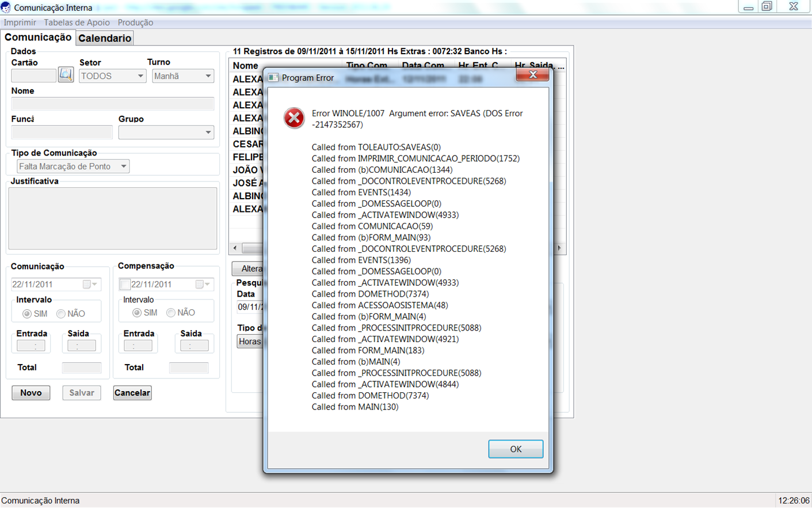Click the red error icon in dialog
Image resolution: width=812 pixels, height=508 pixels.
(x=294, y=118)
